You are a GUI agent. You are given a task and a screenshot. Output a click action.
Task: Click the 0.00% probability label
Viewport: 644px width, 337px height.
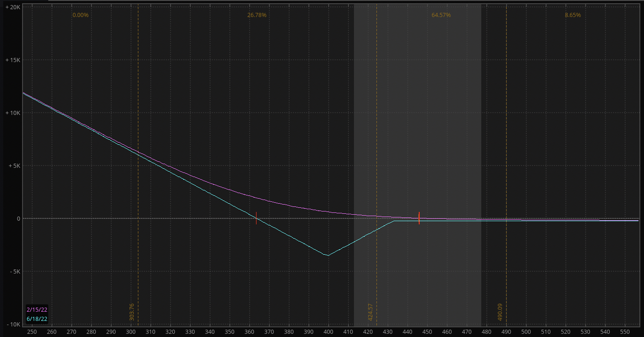[80, 15]
